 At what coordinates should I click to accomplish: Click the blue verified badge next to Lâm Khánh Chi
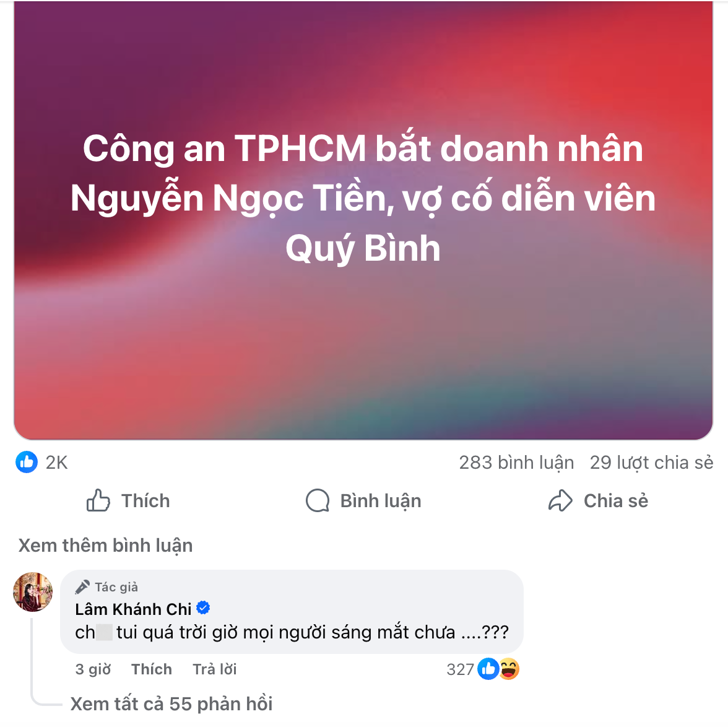click(x=203, y=608)
